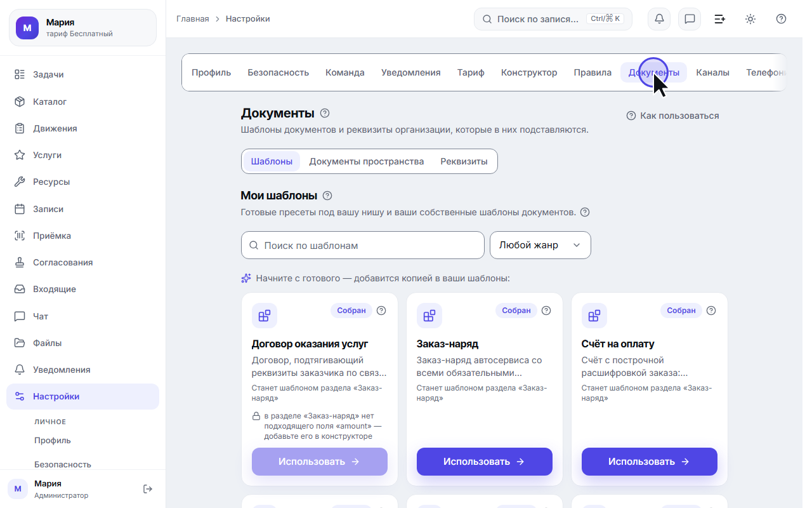Screen dimensions: 812x508
Task: Select the Шаблоны sub-tab
Action: pos(272,161)
